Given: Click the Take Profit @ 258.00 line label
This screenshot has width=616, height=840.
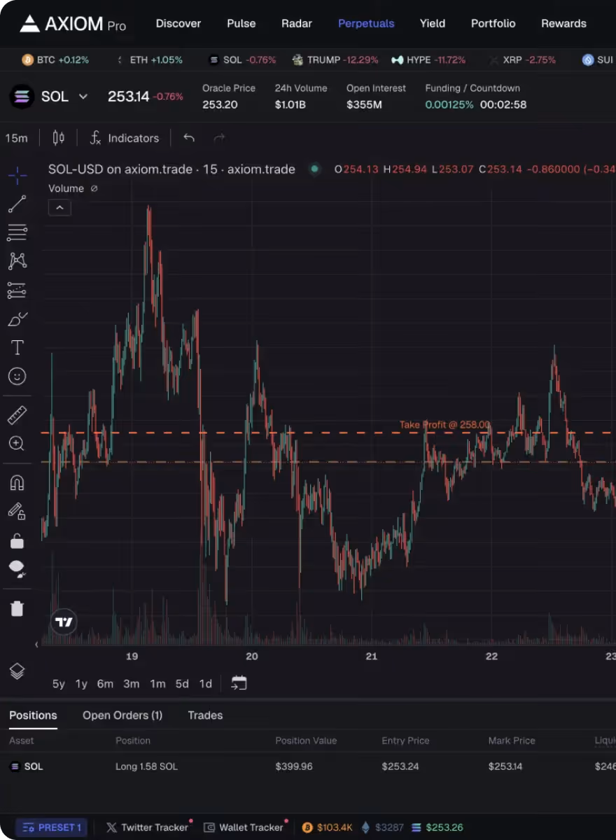Looking at the screenshot, I should (x=444, y=425).
